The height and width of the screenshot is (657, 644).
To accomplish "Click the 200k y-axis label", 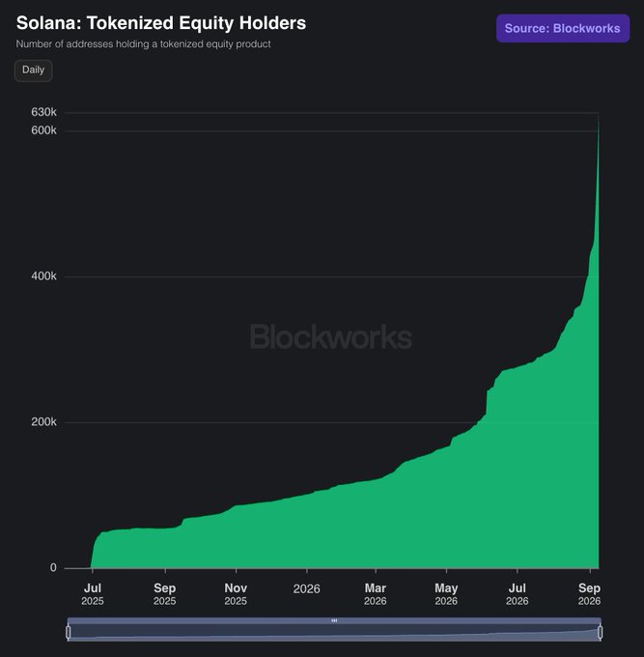I will (43, 422).
